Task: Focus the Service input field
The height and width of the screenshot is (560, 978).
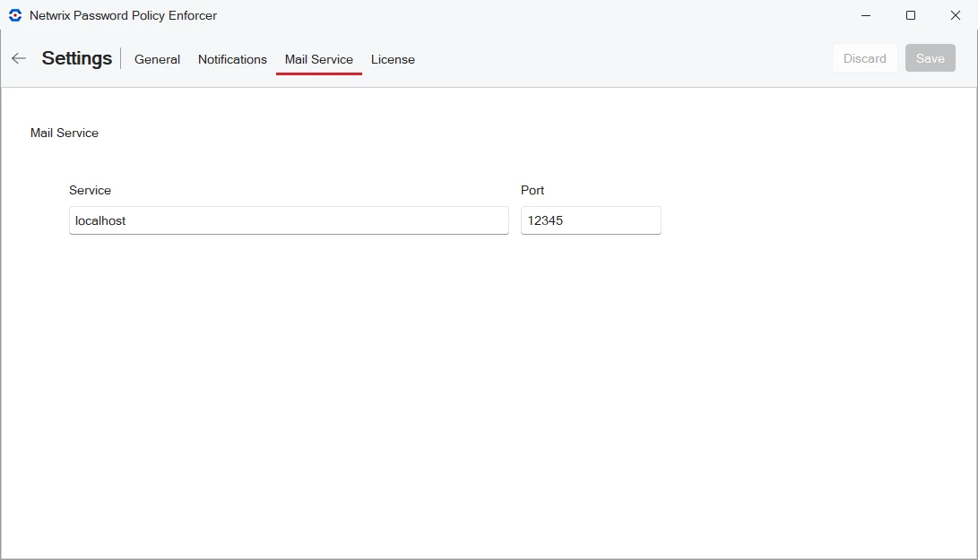Action: coord(288,220)
